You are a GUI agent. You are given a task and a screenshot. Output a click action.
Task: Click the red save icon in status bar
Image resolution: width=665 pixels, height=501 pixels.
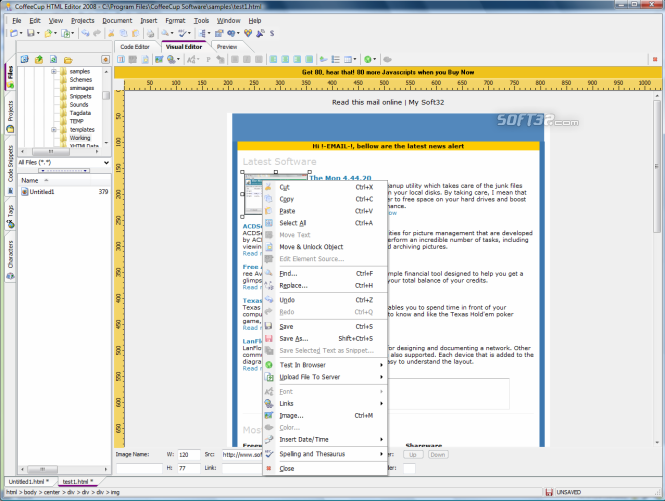point(549,492)
